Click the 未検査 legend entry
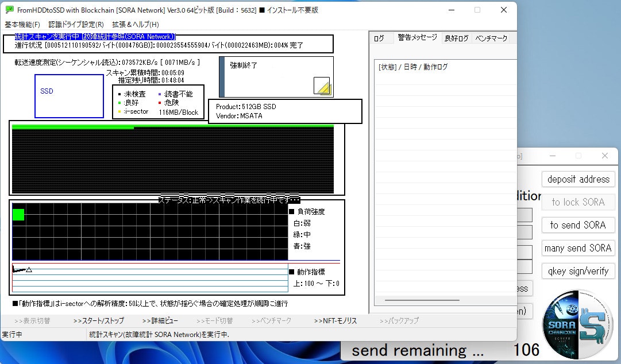The image size is (621, 364). [x=132, y=94]
